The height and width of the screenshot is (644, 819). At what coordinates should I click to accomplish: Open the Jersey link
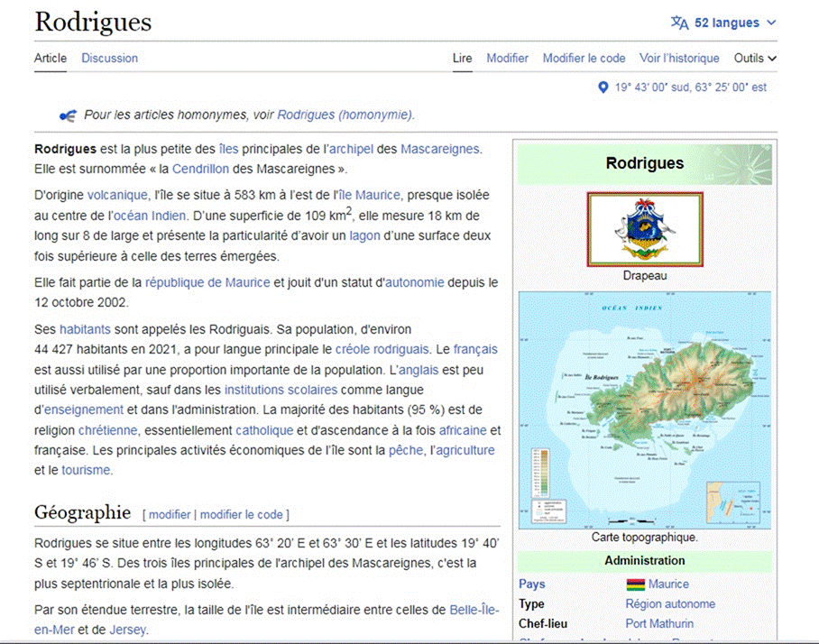click(x=127, y=630)
